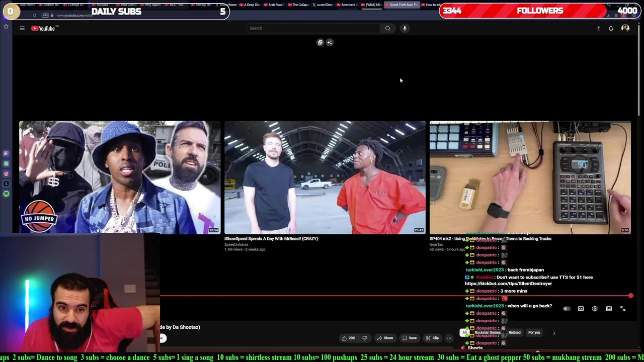This screenshot has height=362, width=644.
Task: Open the YouTube hamburger guide menu
Action: coord(22,28)
